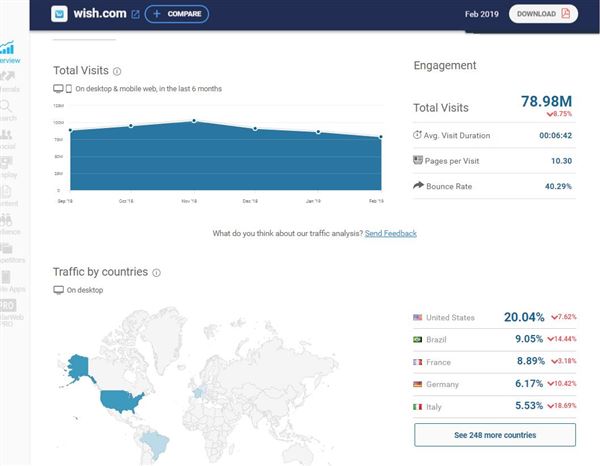
Task: Open the Feb 2019 date selector
Action: [482, 14]
